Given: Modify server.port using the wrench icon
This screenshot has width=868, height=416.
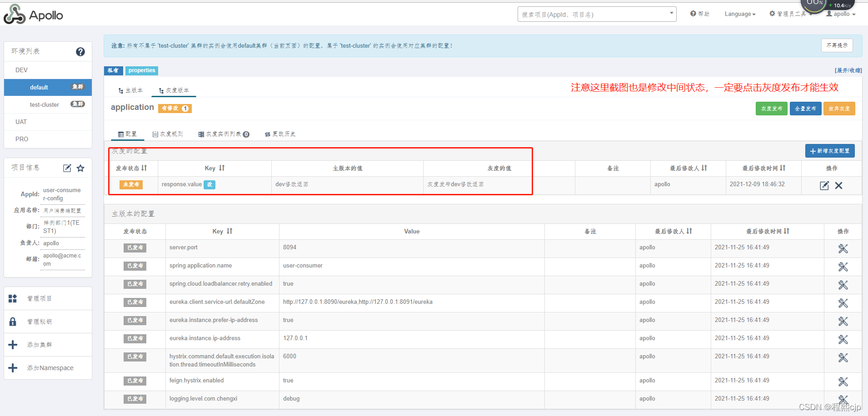Looking at the screenshot, I should 843,248.
